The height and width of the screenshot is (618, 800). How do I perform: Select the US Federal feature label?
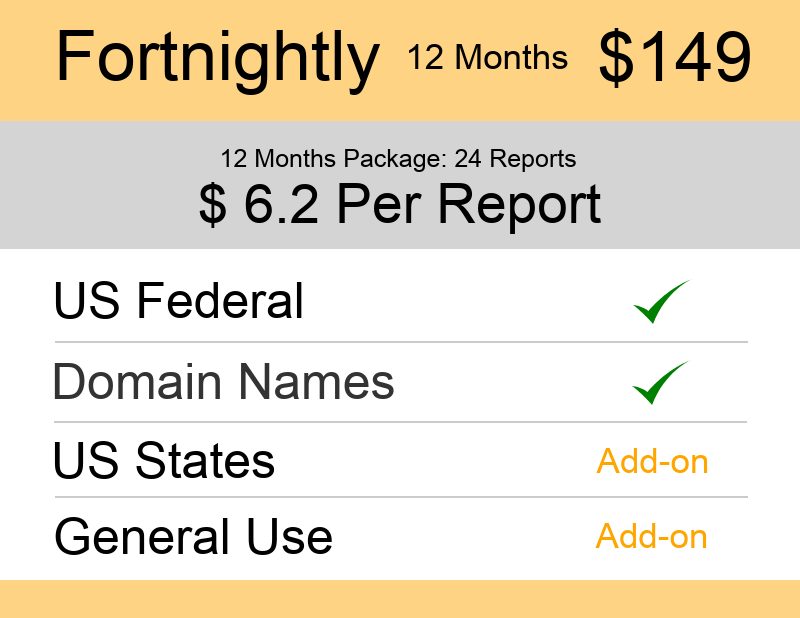tap(178, 301)
